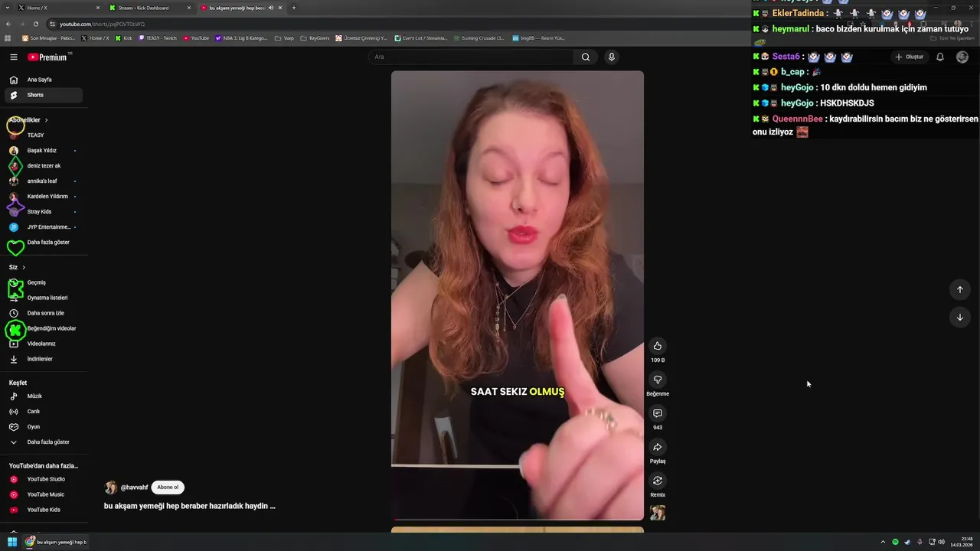Open Kardelen Yıldırım channel
The image size is (980, 551).
(x=44, y=197)
